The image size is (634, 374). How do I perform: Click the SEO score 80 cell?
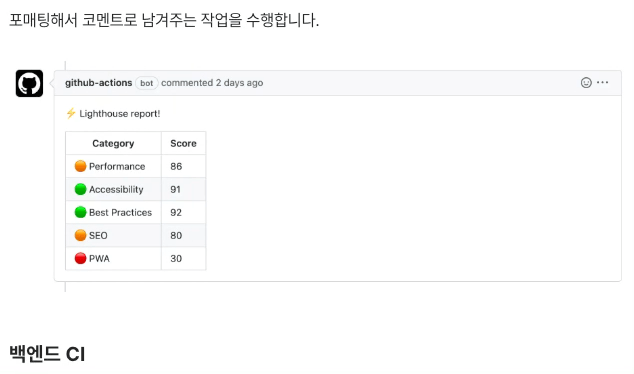pos(184,235)
